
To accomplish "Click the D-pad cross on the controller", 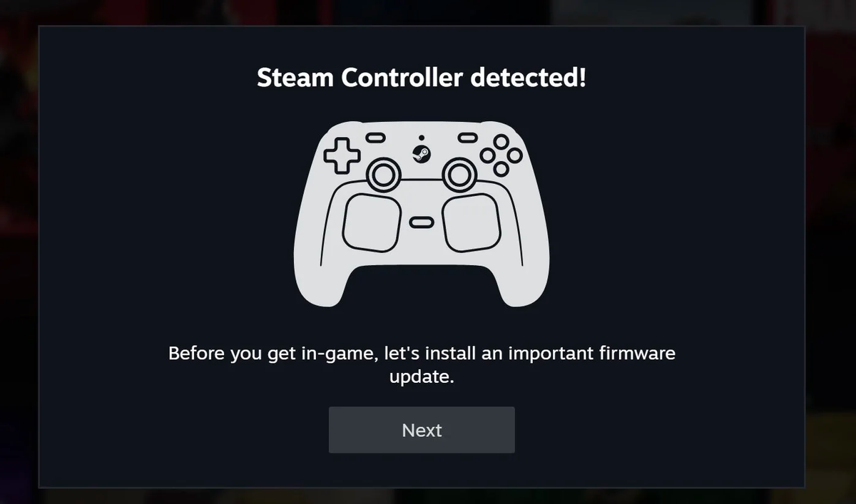I will coord(342,155).
